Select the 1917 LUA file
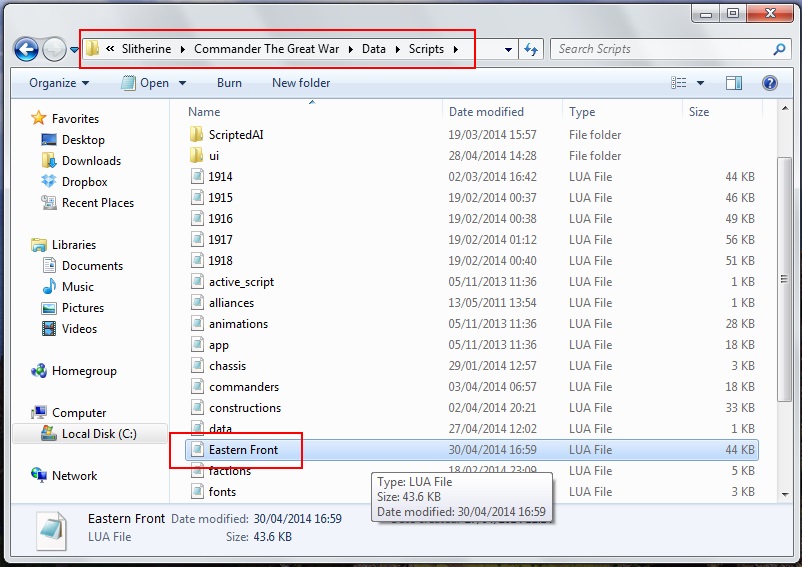This screenshot has height=567, width=802. (220, 240)
